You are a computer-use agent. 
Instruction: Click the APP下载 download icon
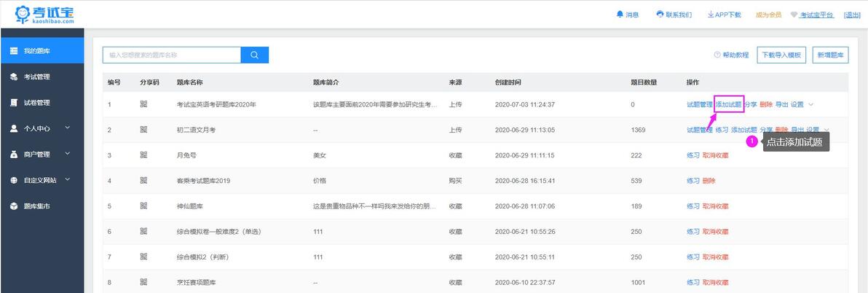click(711, 15)
